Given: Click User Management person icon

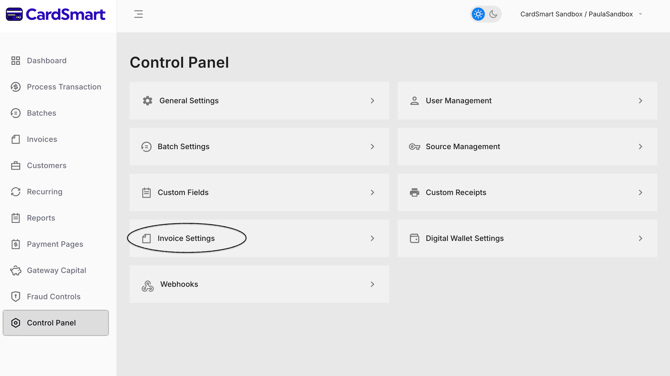Looking at the screenshot, I should (414, 101).
